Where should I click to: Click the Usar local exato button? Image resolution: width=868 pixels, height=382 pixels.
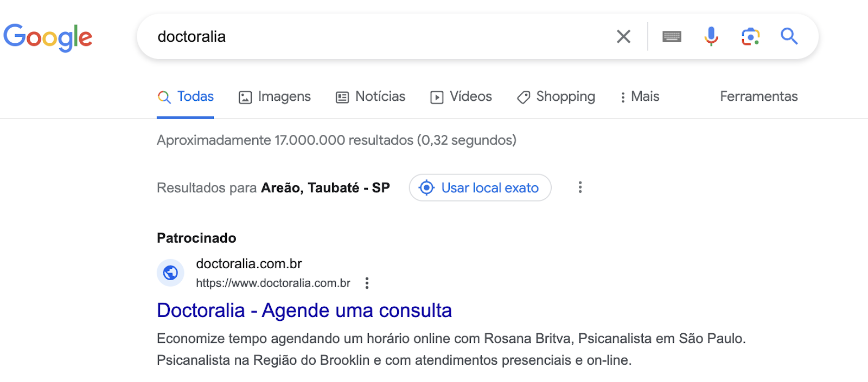480,187
